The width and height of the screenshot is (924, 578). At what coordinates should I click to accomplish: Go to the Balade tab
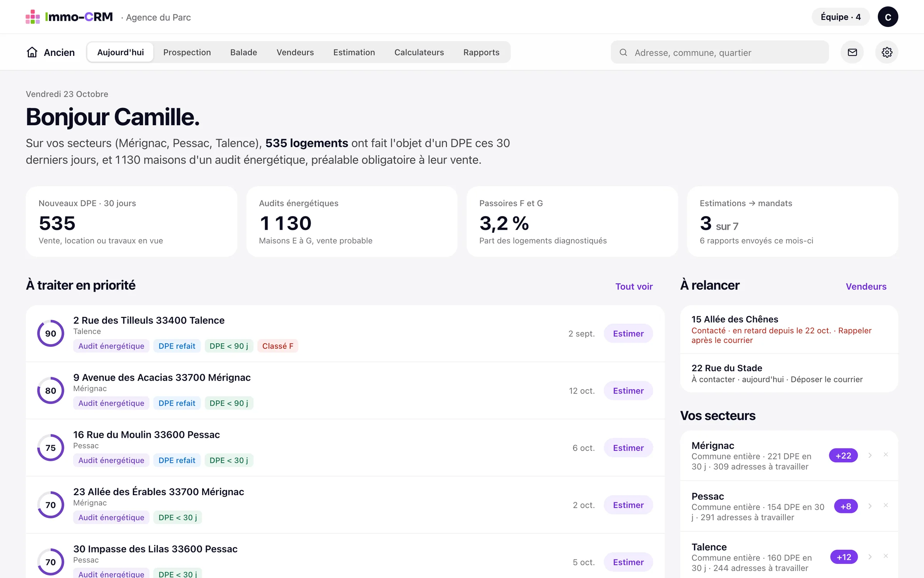coord(244,52)
